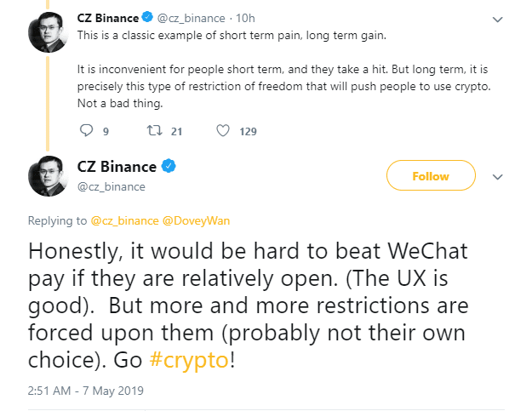Click the bold CZ Binance name in the main tweet
This screenshot has width=532, height=411.
(116, 167)
